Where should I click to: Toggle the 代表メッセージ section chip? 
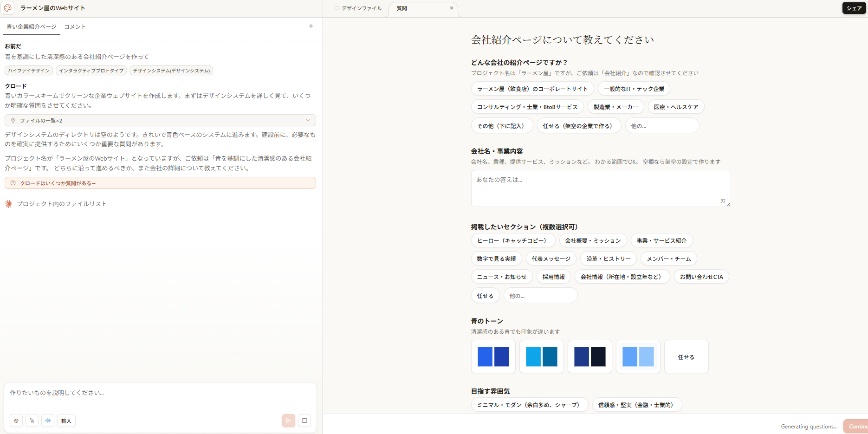point(551,259)
